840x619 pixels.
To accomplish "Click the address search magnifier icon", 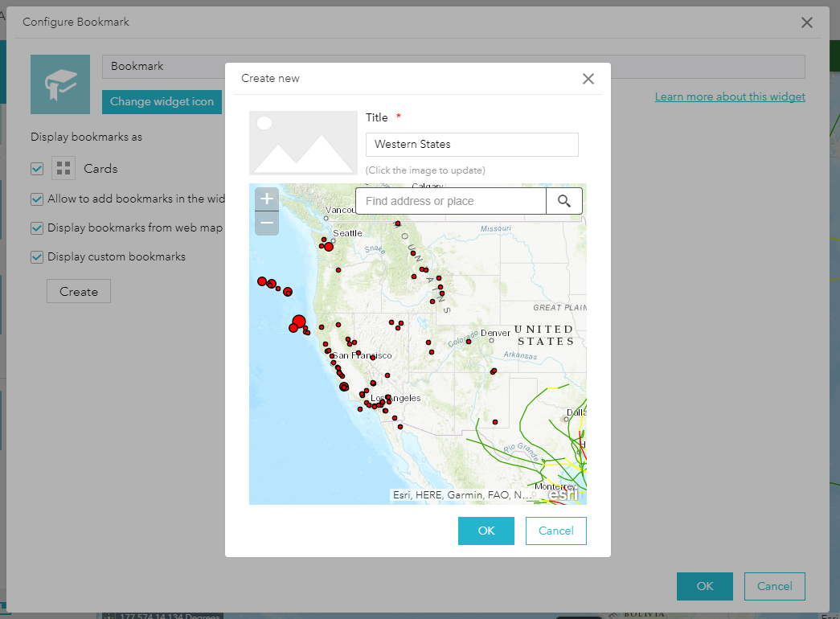I will tap(563, 201).
